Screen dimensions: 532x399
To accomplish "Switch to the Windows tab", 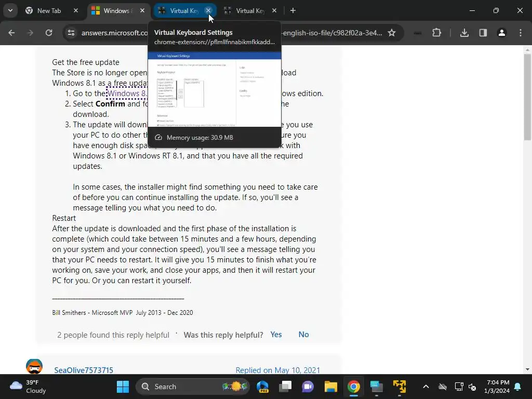I will tap(118, 10).
